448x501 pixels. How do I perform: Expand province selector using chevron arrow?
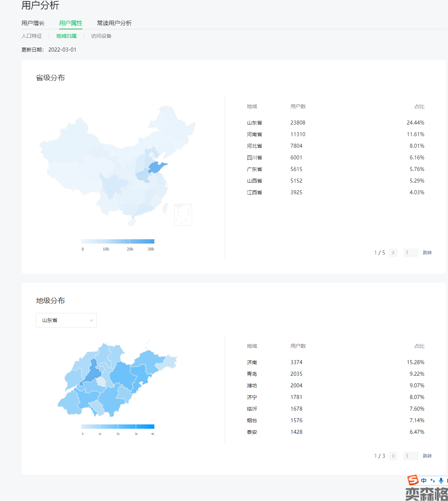coord(91,320)
